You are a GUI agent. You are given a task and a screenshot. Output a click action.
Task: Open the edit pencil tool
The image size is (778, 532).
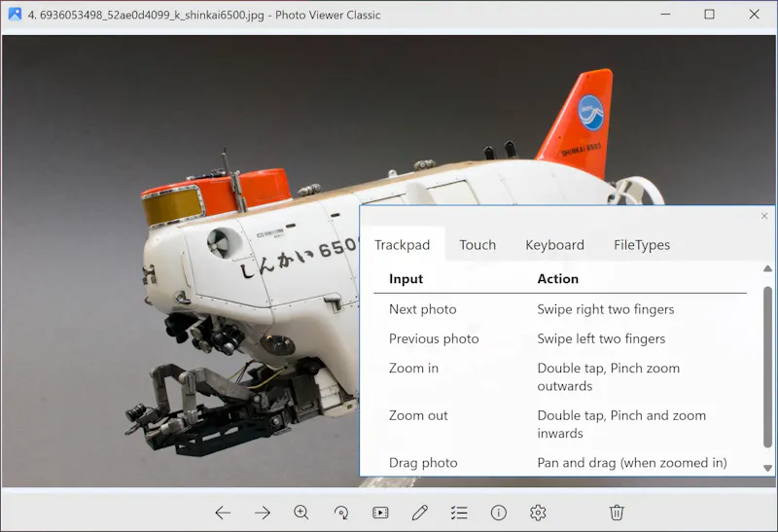point(420,513)
